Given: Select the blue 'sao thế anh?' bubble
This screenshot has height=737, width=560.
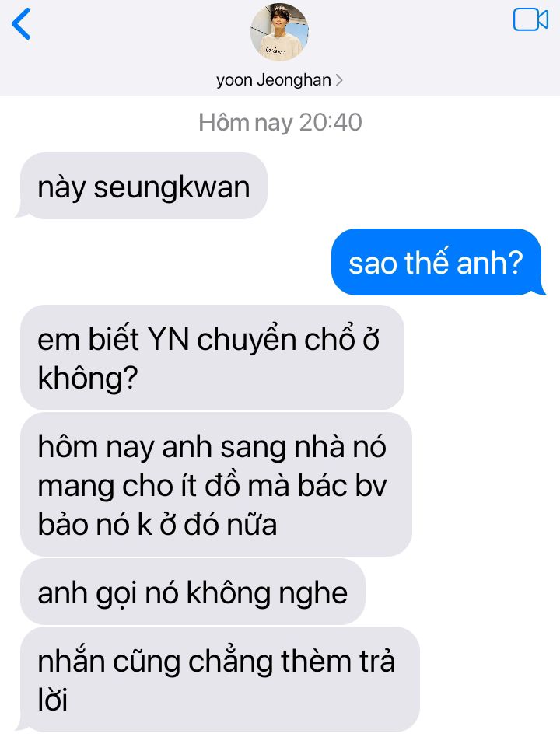Looking at the screenshot, I should [437, 262].
